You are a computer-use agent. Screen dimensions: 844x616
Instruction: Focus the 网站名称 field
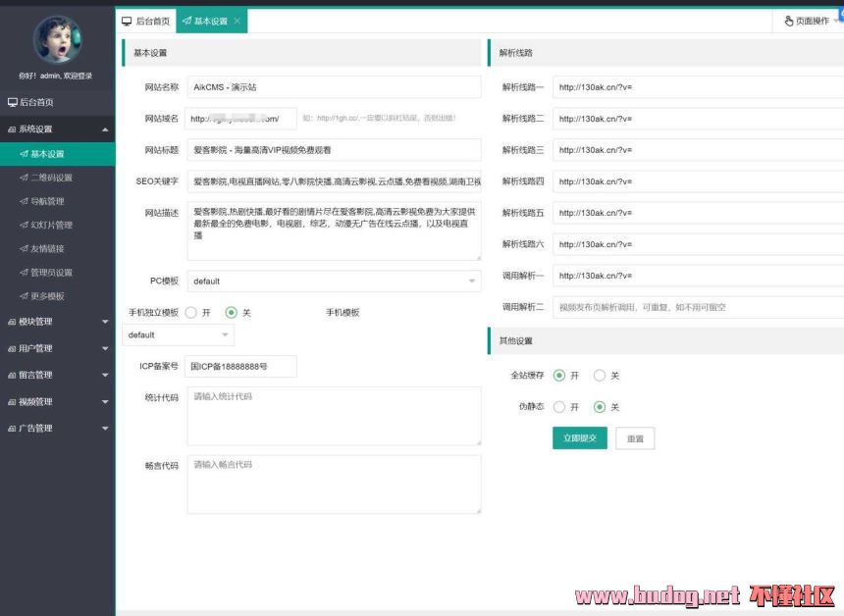point(334,87)
